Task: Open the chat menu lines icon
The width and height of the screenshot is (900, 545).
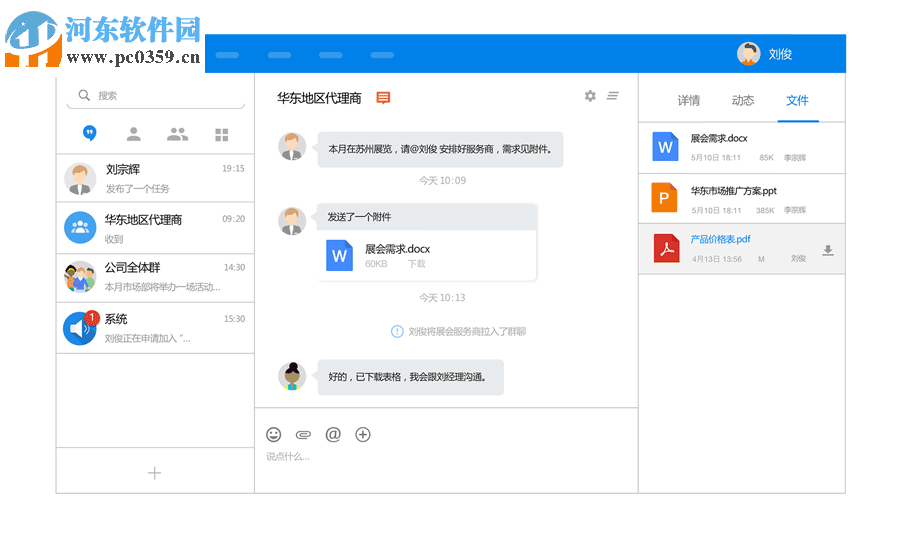Action: pyautogui.click(x=612, y=96)
